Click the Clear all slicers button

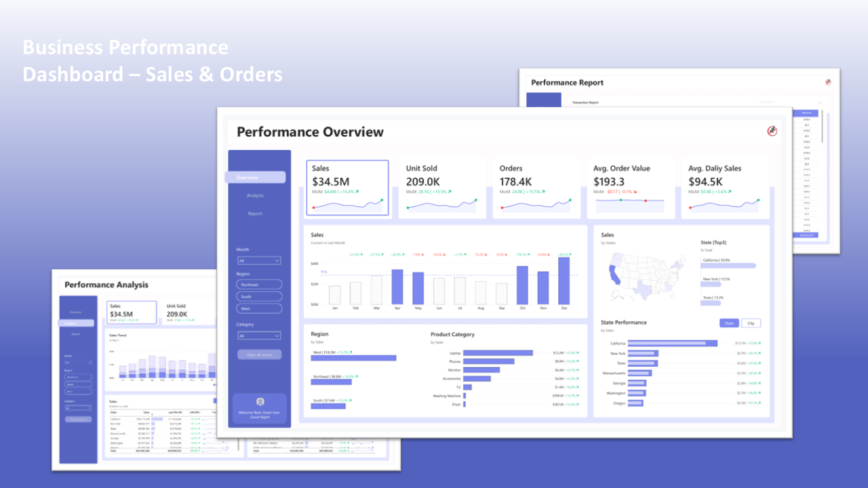258,354
